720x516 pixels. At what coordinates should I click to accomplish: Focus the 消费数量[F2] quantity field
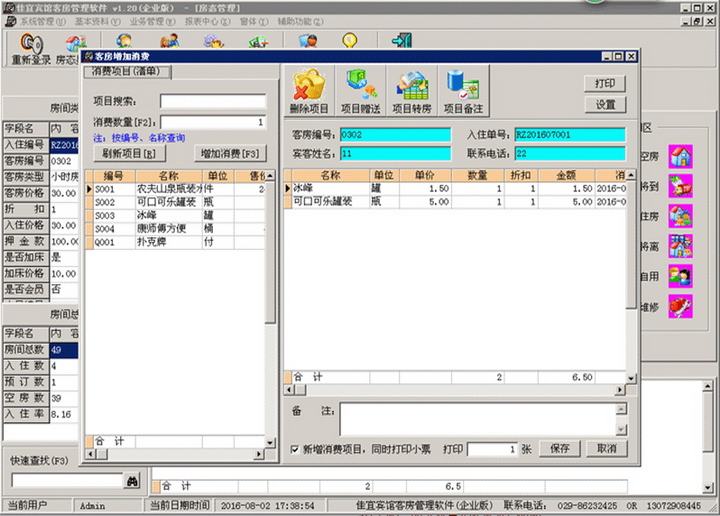point(213,122)
